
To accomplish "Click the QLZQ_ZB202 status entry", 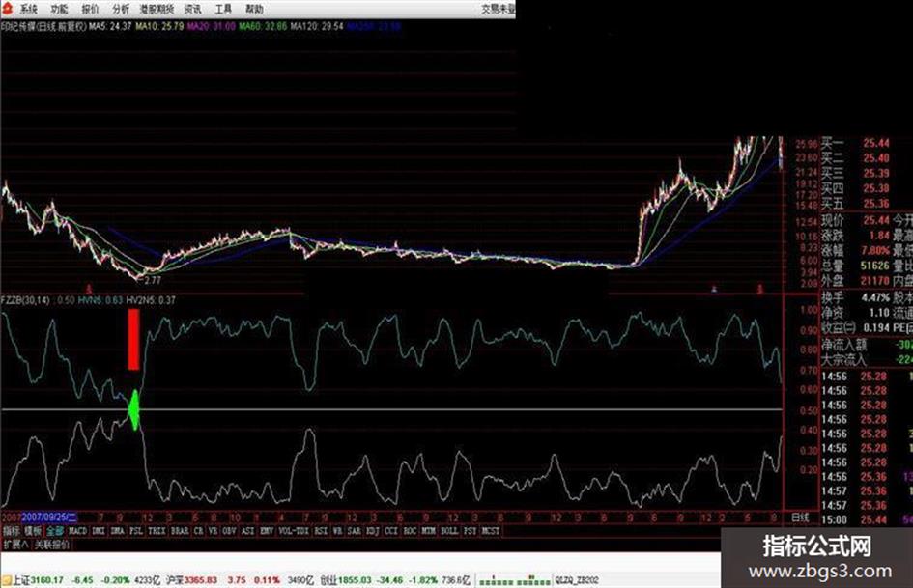I will coord(577,580).
